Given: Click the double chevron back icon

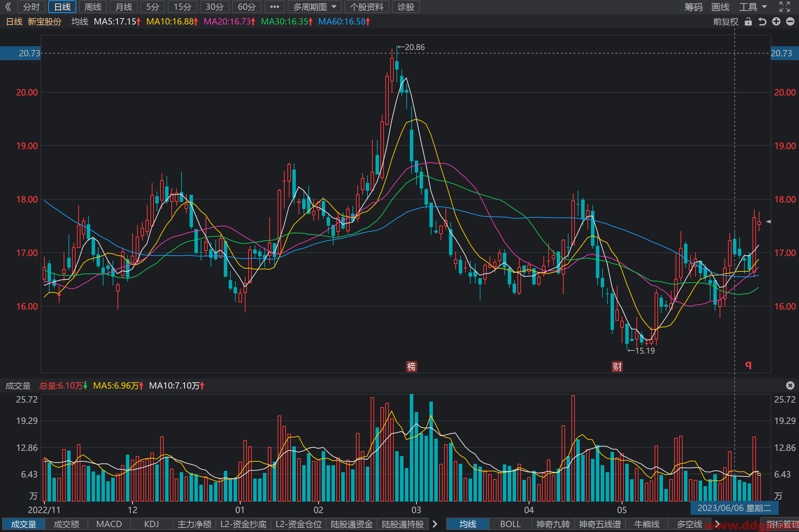Looking at the screenshot, I should [x=8, y=7].
